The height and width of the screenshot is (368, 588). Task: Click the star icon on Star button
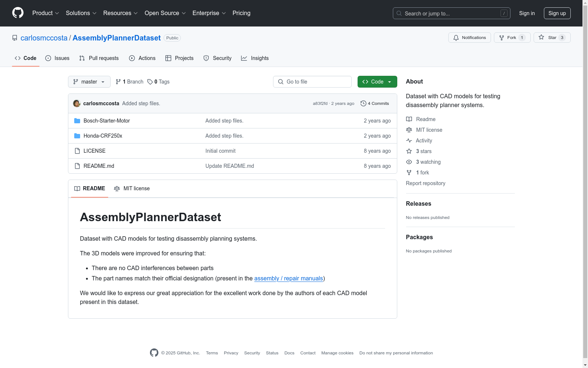541,38
